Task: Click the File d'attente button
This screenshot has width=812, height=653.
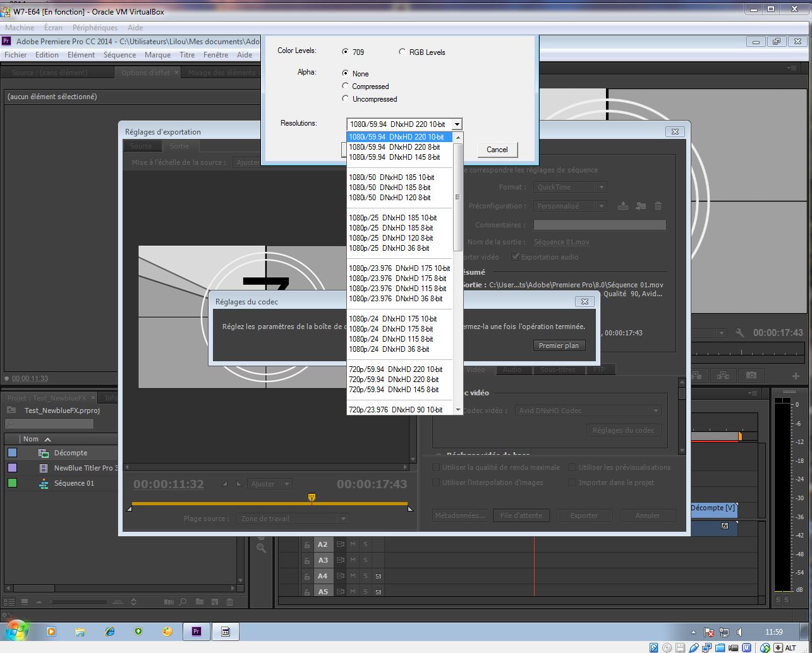Action: (521, 515)
